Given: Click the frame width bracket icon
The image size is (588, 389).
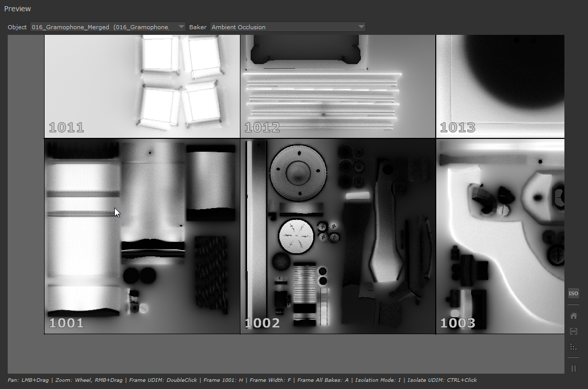Looking at the screenshot, I should point(573,332).
